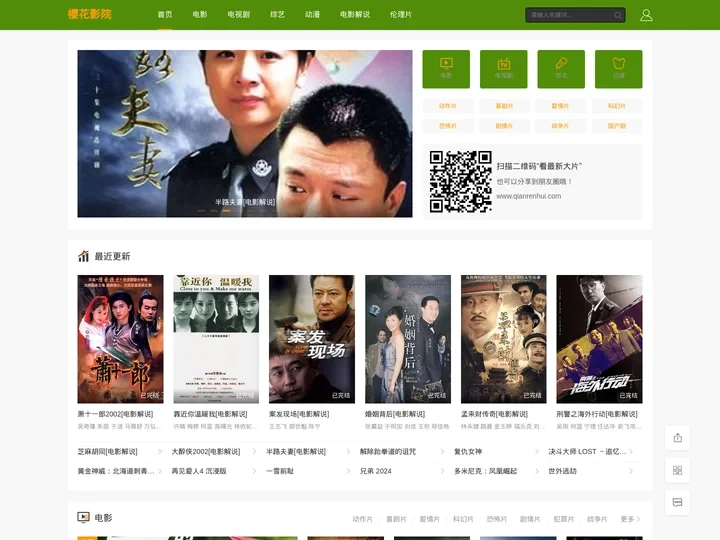This screenshot has width=720, height=540.
Task: Click the chevron beside 世外逃劫
Action: click(631, 471)
